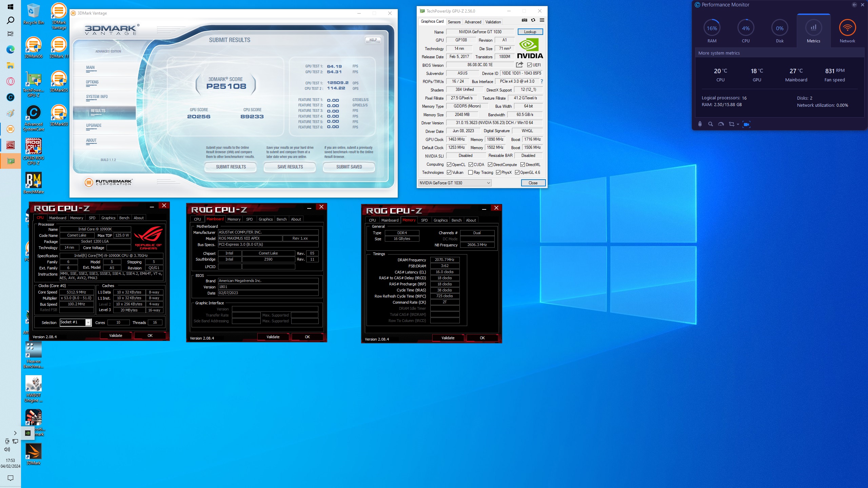Viewport: 868px width, 488px height.
Task: Open the GPU-Z hamburger menu
Action: click(542, 20)
